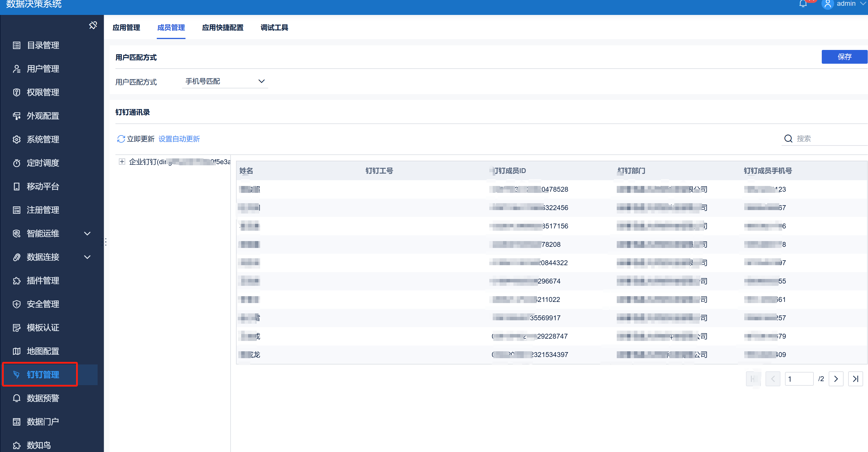Open 用户匹配方式 dropdown 手机号匹配
Screen dimensions: 868x452
225,81
